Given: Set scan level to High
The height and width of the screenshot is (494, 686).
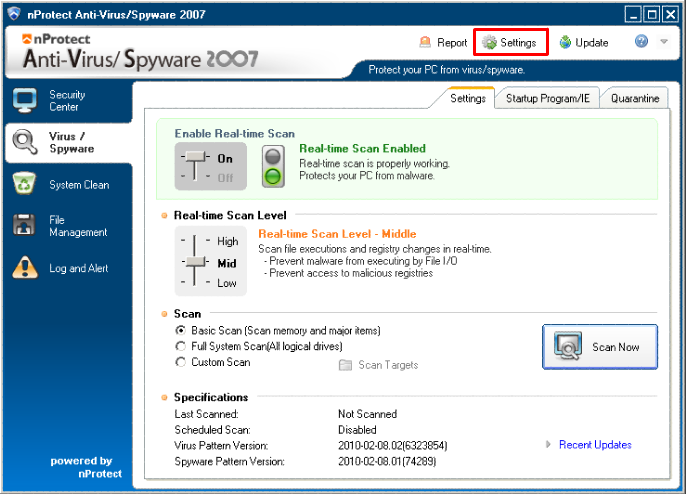Looking at the screenshot, I should click(x=228, y=241).
